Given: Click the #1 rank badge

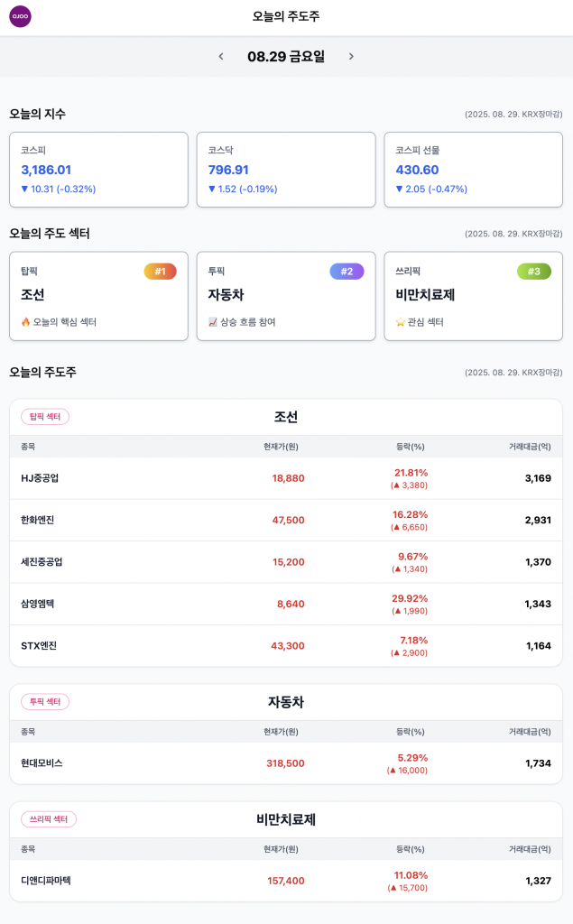Looking at the screenshot, I should coord(160,272).
